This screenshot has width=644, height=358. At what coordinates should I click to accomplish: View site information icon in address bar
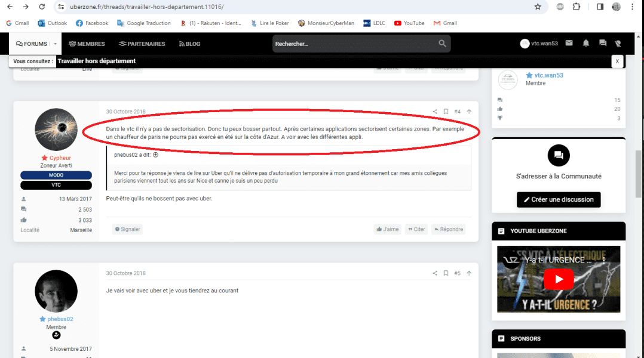pyautogui.click(x=61, y=7)
